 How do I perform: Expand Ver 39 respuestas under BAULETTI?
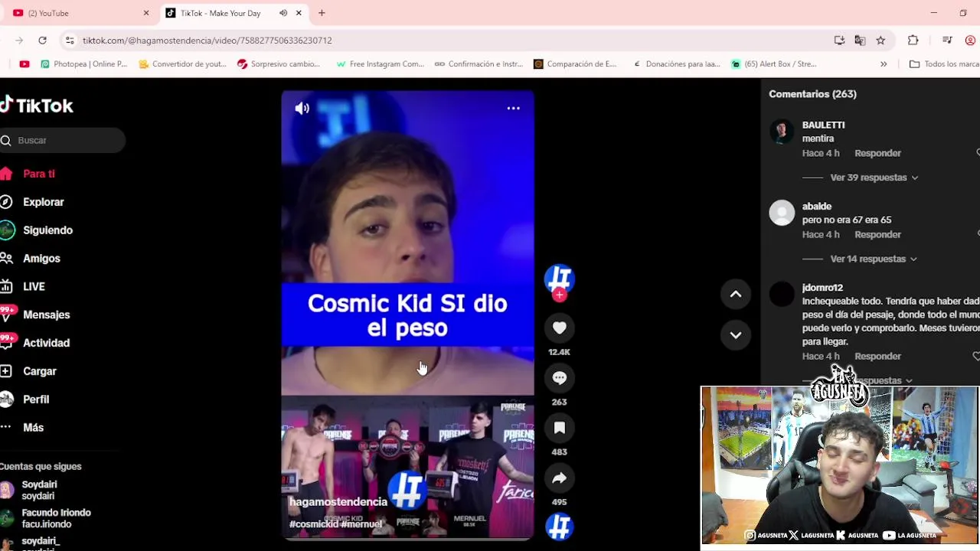pyautogui.click(x=874, y=178)
